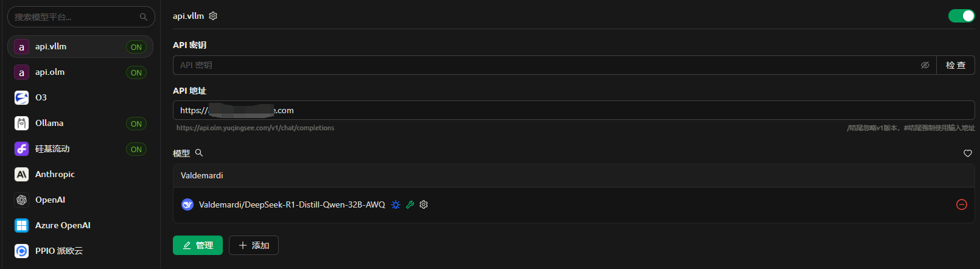Select the Ollama provider
The image size is (980, 269).
(49, 123)
